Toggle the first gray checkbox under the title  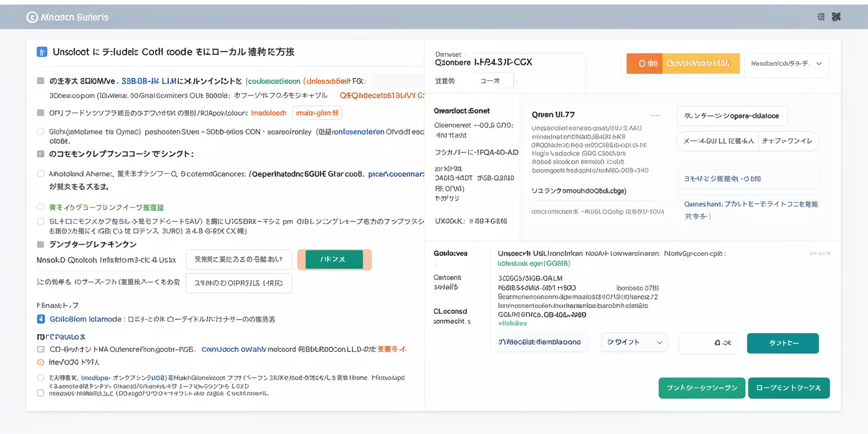pos(41,81)
